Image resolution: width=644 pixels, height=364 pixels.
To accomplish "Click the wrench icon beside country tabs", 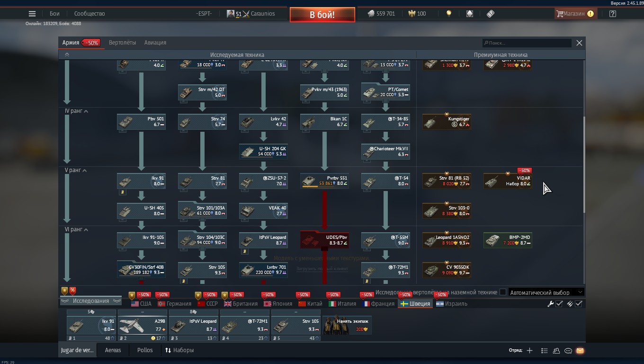I will tap(551, 304).
